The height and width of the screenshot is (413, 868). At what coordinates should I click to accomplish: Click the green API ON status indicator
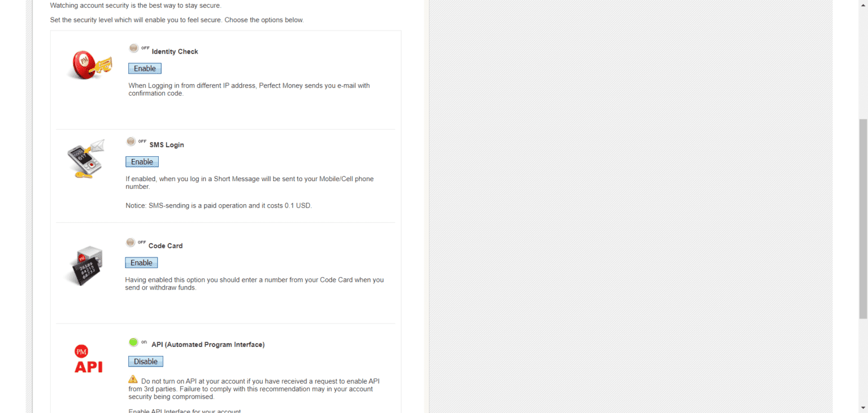tap(137, 342)
